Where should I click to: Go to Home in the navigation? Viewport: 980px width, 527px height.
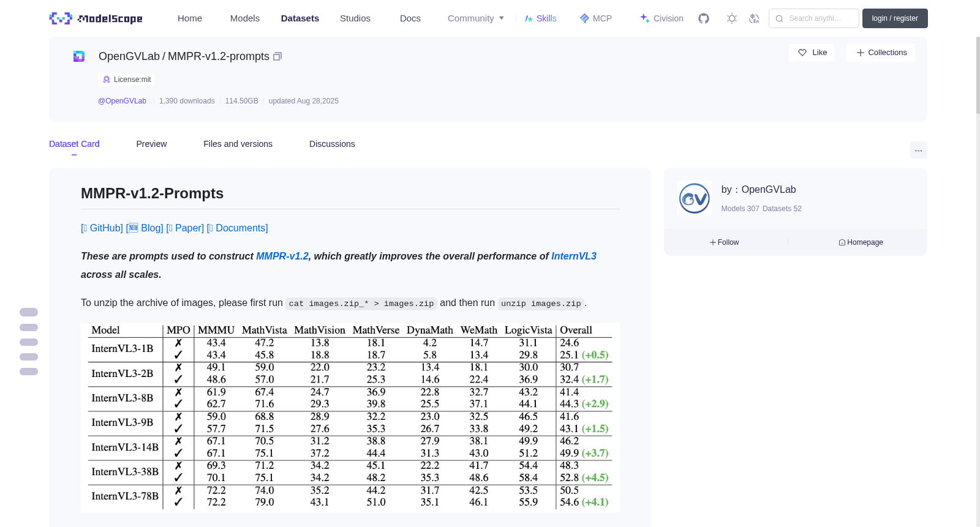tap(190, 18)
